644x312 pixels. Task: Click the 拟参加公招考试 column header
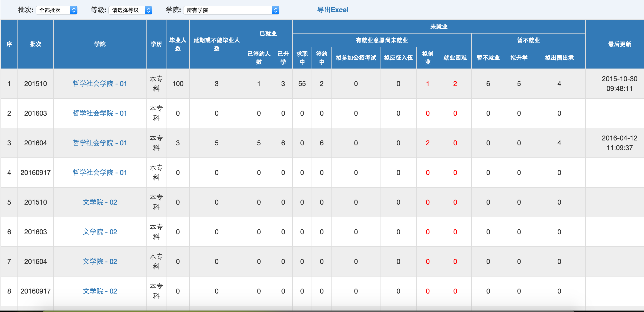tap(356, 58)
